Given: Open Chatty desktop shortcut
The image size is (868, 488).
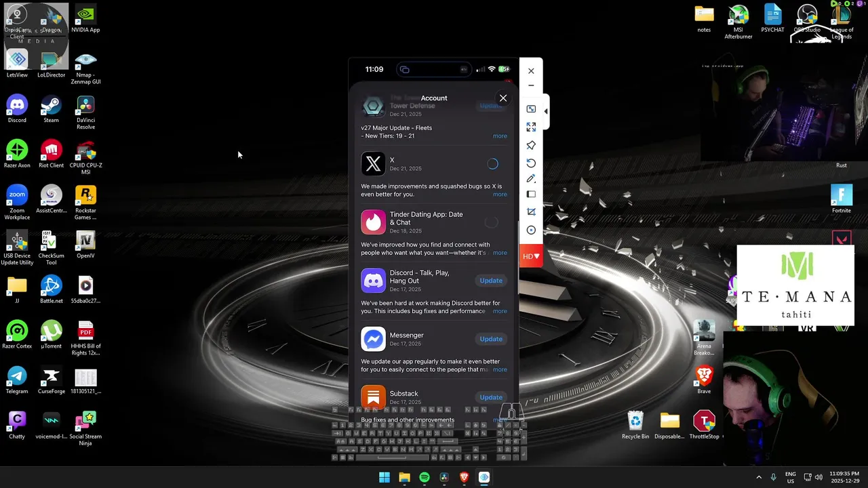Looking at the screenshot, I should point(17,425).
